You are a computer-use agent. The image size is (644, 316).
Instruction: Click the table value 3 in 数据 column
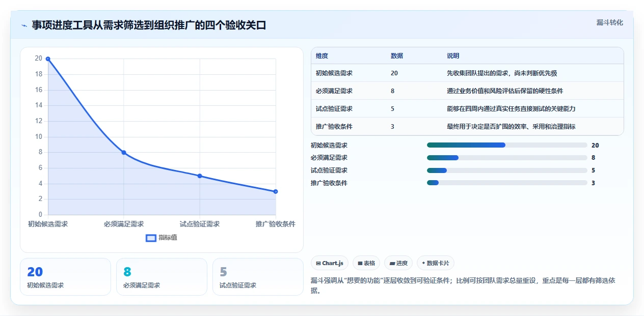392,127
